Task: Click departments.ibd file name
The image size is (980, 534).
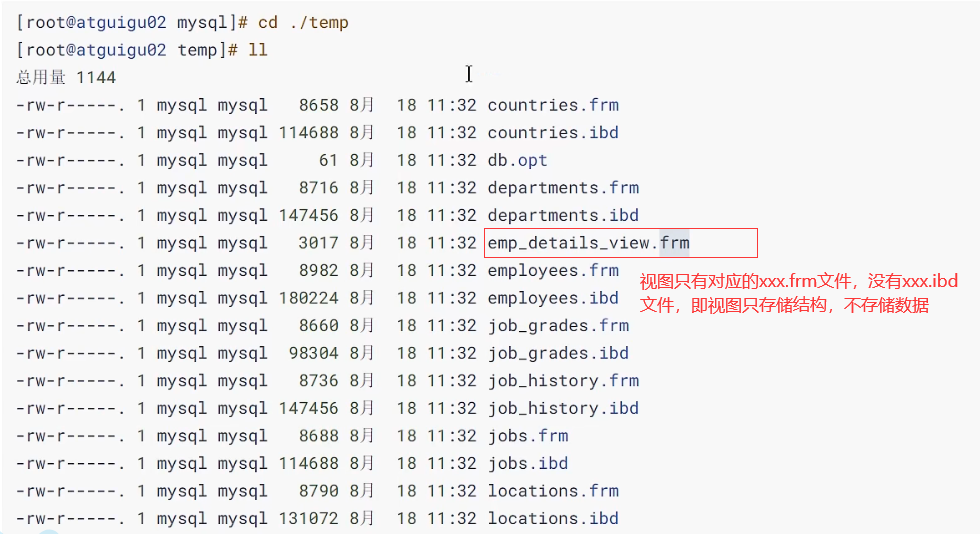Action: click(563, 215)
